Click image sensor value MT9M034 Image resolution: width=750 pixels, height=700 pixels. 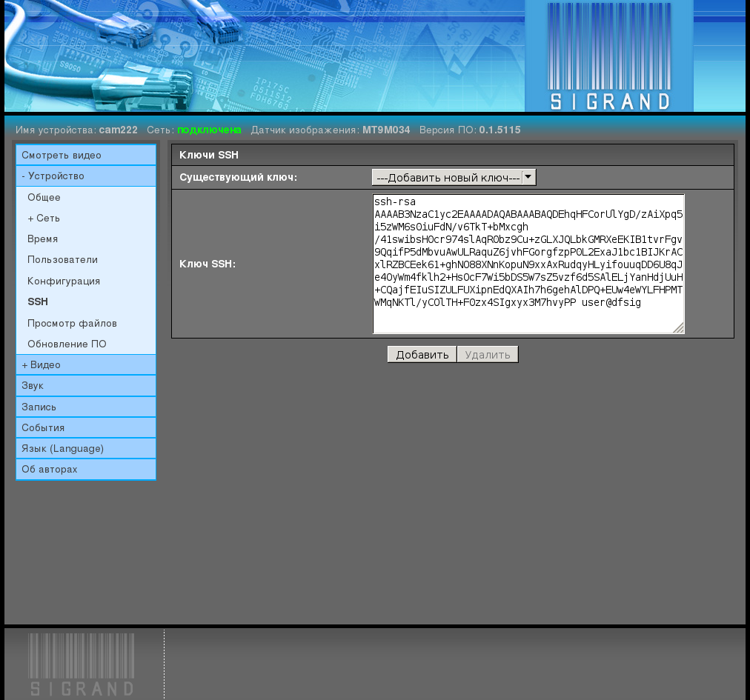coord(386,130)
